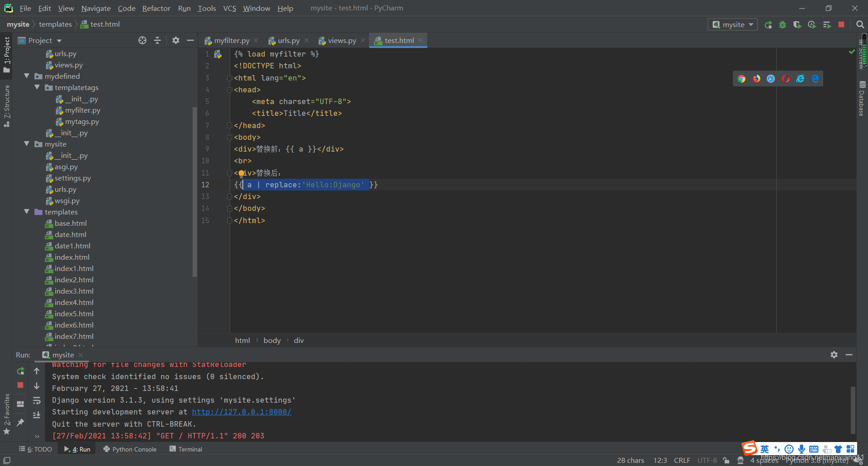
Task: Click the Debug bug icon in toolbar
Action: coord(783,25)
